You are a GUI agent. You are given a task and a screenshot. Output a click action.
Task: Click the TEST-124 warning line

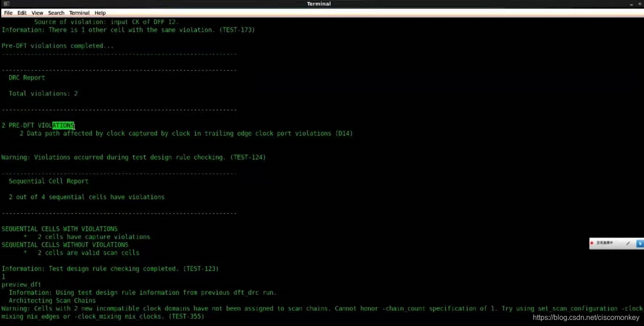[x=134, y=157]
